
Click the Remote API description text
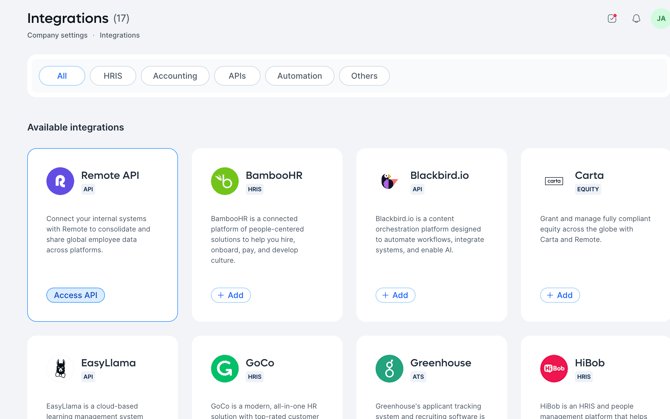[98, 234]
